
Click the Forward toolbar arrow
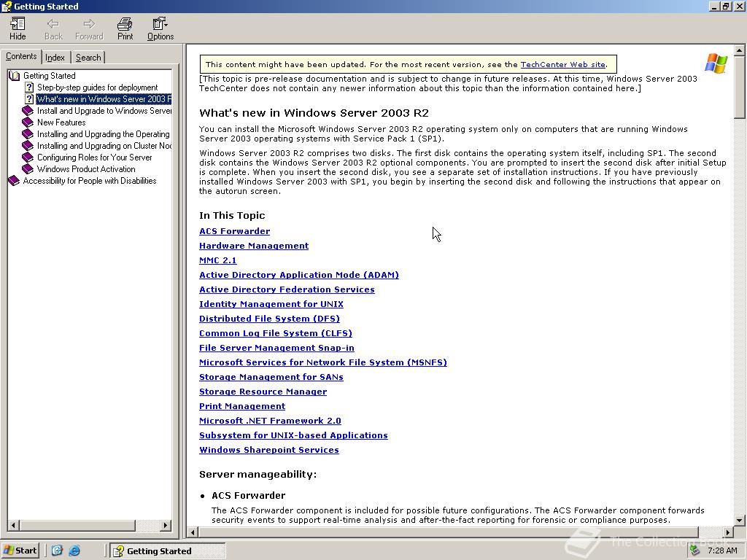point(89,28)
